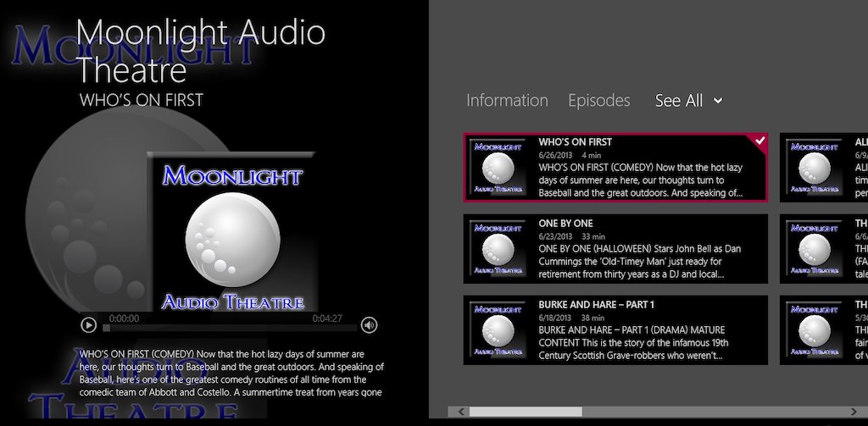
Task: Deselect the checkmark on WHO'S ON FIRST tile
Action: click(x=759, y=141)
